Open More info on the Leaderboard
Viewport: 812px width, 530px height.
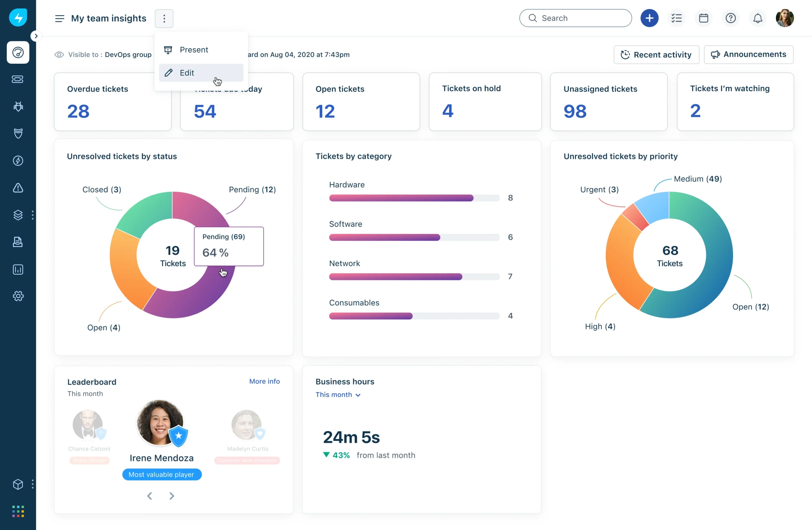pyautogui.click(x=264, y=381)
